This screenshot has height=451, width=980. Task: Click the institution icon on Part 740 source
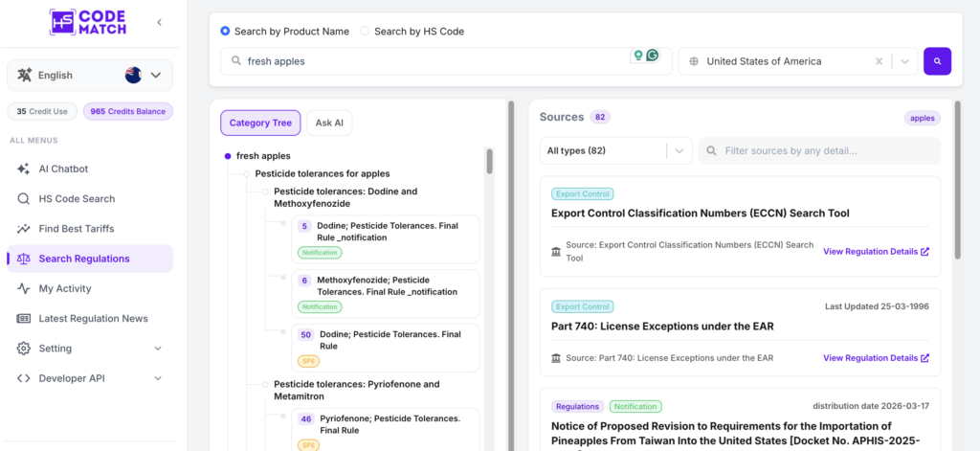(556, 358)
